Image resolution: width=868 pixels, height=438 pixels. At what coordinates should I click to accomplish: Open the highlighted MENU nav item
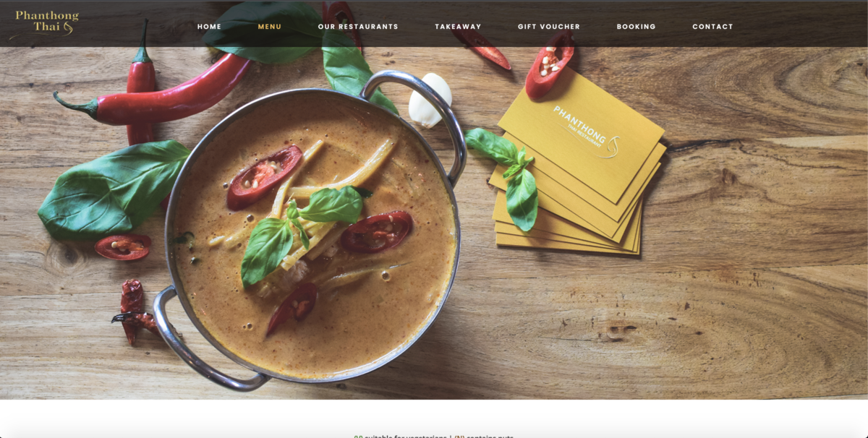(x=270, y=27)
